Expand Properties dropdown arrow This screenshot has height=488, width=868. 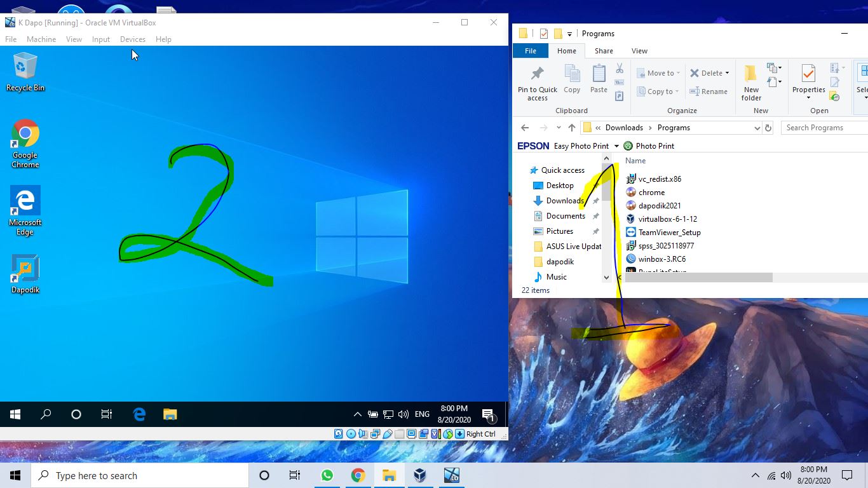(x=808, y=98)
